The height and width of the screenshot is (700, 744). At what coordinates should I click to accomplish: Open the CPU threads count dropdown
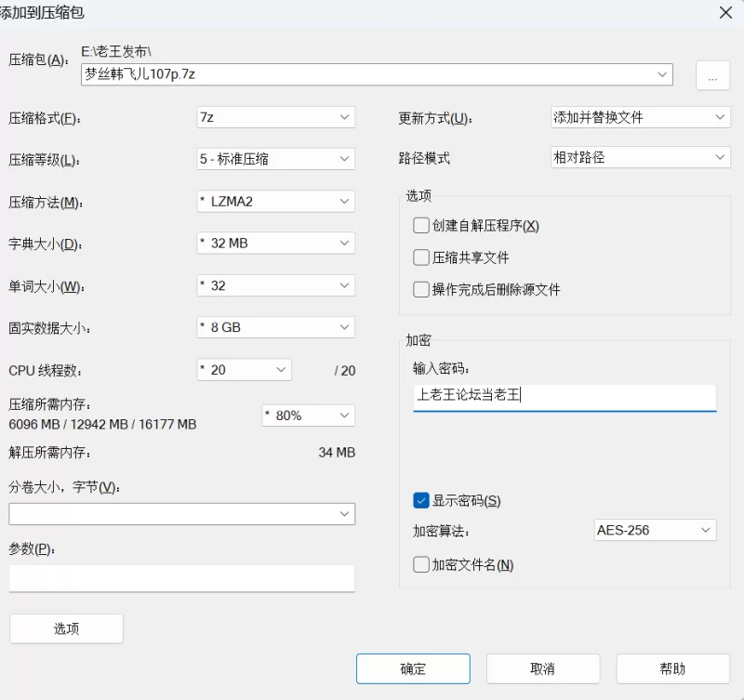244,370
